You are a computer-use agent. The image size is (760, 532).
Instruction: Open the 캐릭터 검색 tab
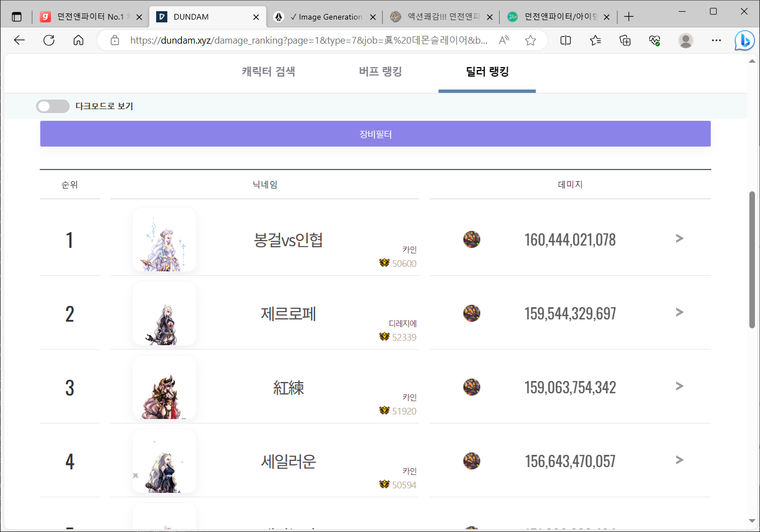[x=268, y=72]
